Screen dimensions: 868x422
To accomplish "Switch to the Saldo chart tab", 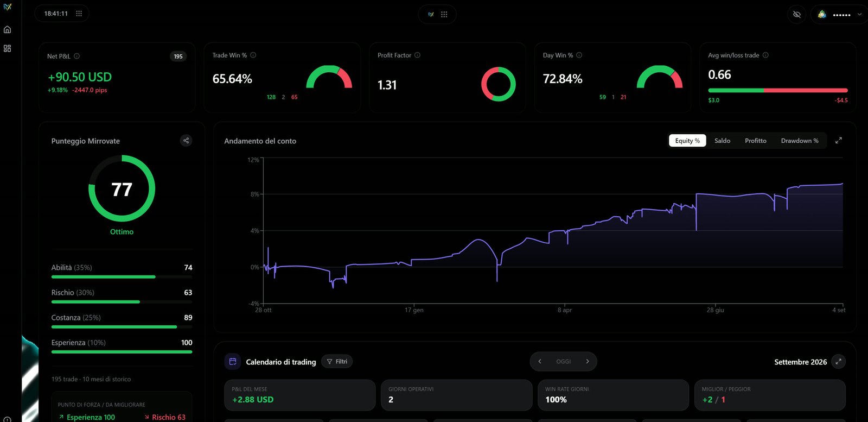I will 722,141.
